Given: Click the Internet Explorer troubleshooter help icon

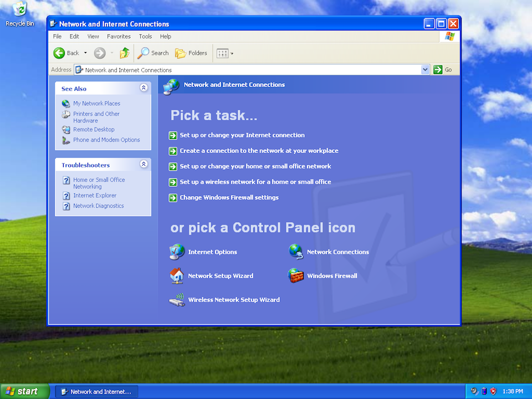Looking at the screenshot, I should [66, 196].
